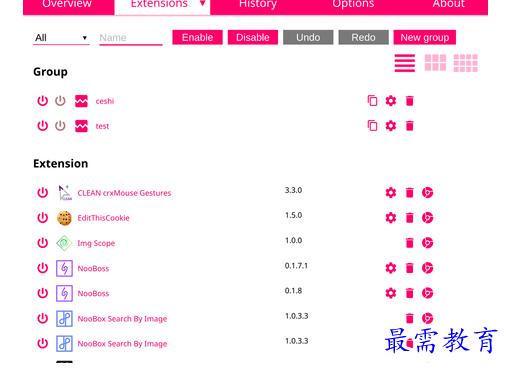The width and height of the screenshot is (506, 372).
Task: Click the test group picture icon
Action: [x=81, y=126]
